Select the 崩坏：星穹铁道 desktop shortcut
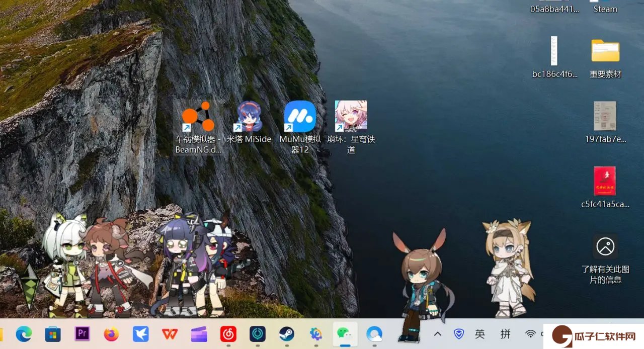The width and height of the screenshot is (644, 349). (x=351, y=127)
